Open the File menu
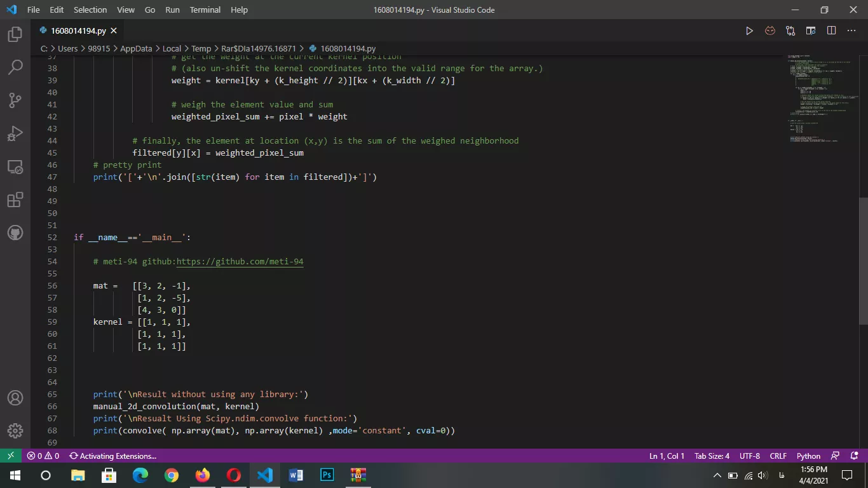The height and width of the screenshot is (488, 868). [34, 10]
